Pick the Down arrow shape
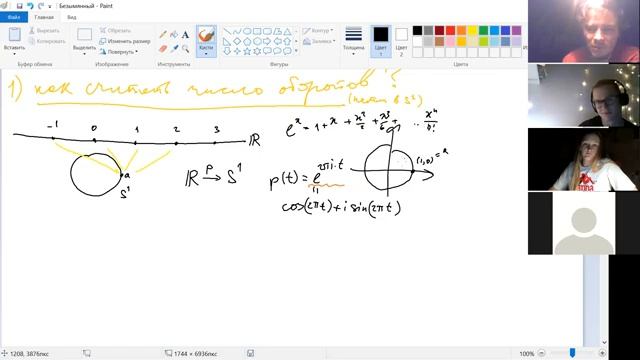 [x=227, y=51]
